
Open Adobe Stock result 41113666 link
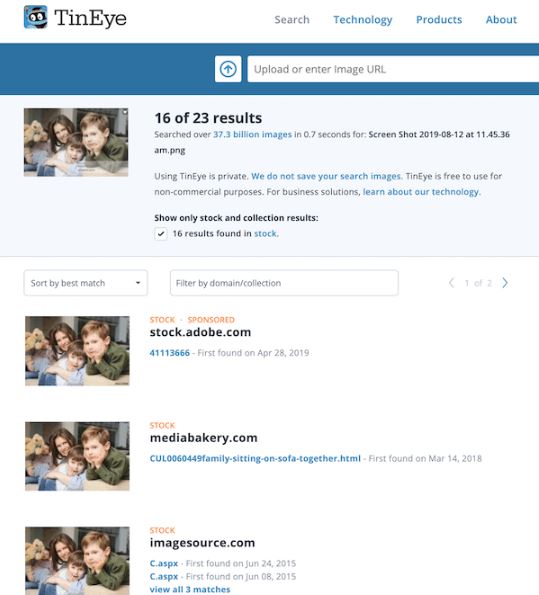click(x=169, y=353)
